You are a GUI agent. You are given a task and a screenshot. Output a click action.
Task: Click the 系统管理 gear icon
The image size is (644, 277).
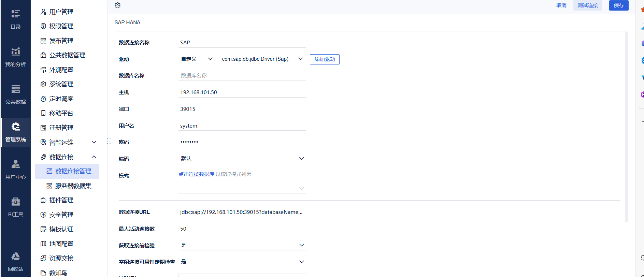click(43, 84)
